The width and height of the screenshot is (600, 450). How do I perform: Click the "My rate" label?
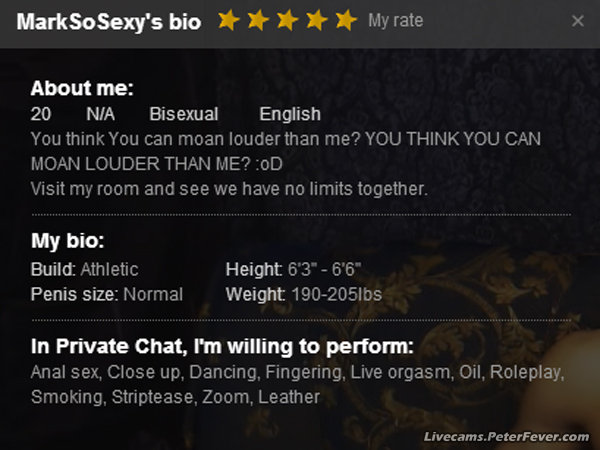click(396, 20)
